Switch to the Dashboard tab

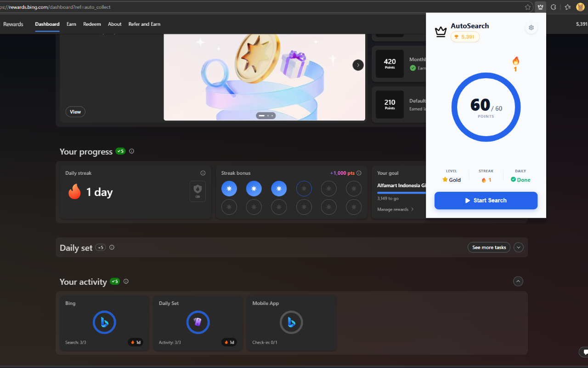point(47,24)
